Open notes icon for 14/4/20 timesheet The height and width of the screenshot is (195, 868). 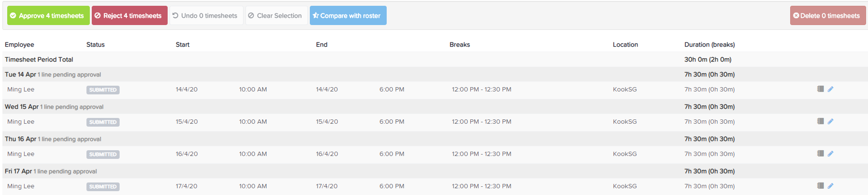point(820,89)
